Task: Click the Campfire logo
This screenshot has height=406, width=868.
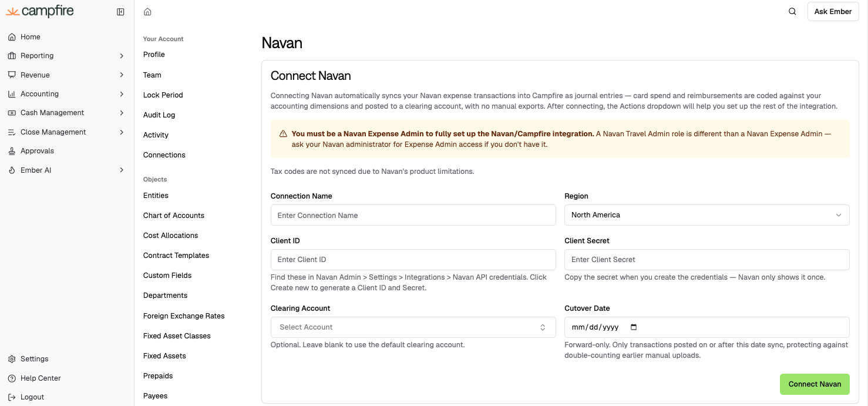Action: pyautogui.click(x=40, y=11)
